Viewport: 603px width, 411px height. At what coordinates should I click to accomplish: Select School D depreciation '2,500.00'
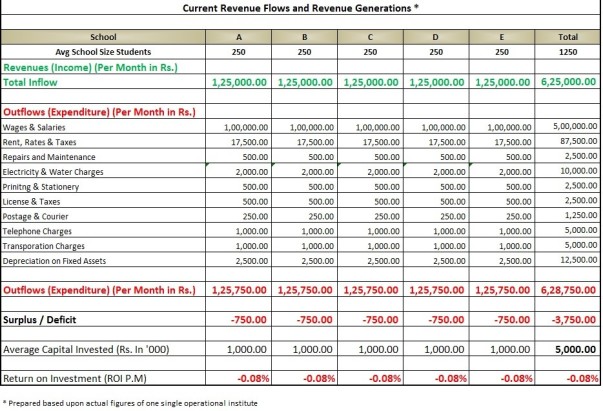point(449,261)
